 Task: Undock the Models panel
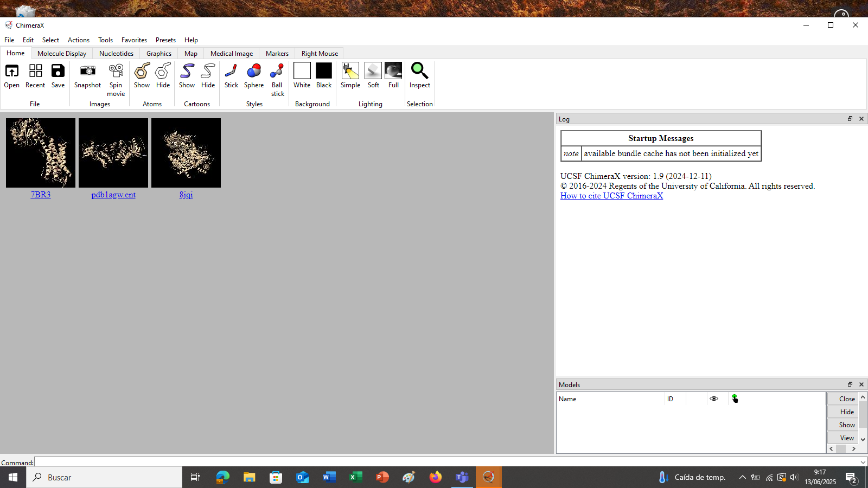(850, 384)
